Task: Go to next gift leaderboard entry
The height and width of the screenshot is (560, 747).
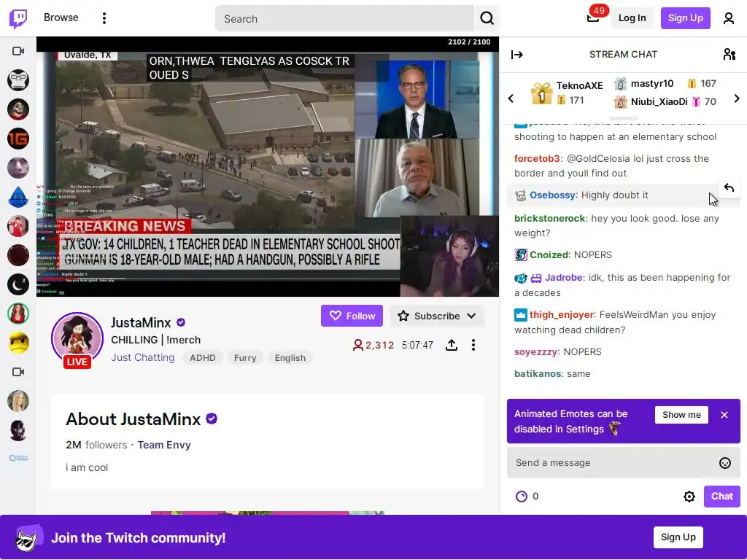Action: (737, 98)
